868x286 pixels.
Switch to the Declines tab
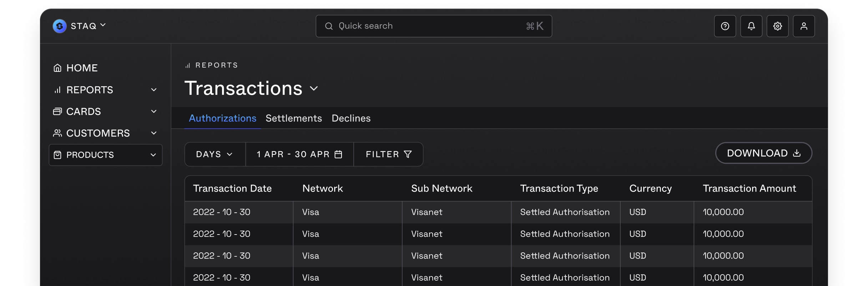[x=351, y=118]
